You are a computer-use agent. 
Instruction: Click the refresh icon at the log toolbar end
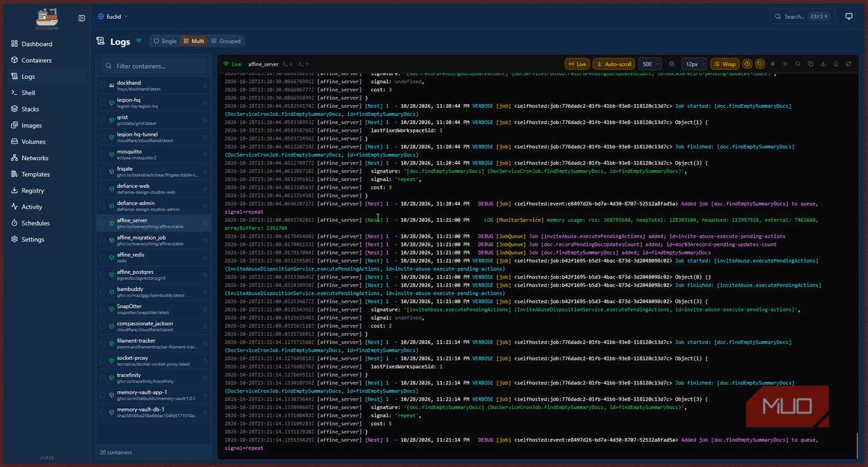coord(848,64)
